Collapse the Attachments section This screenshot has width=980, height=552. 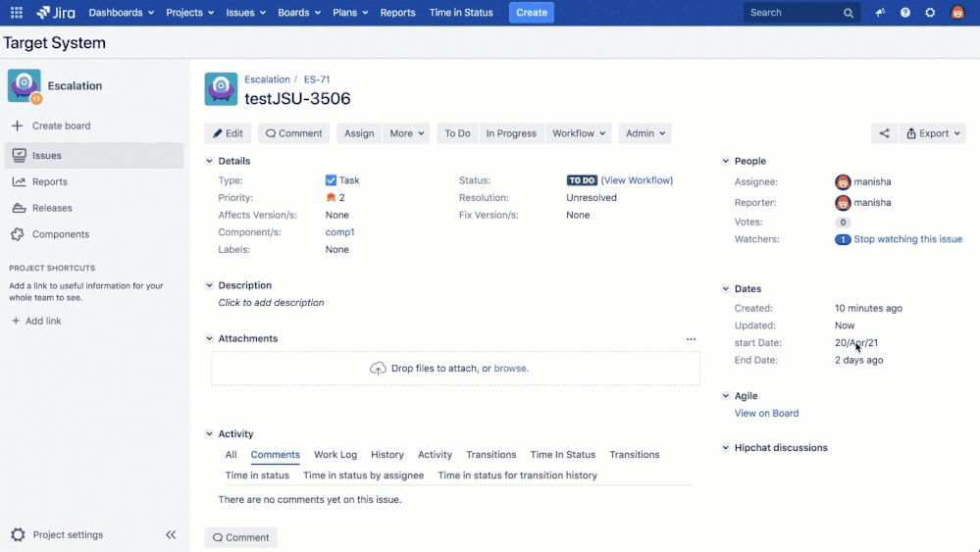point(209,338)
